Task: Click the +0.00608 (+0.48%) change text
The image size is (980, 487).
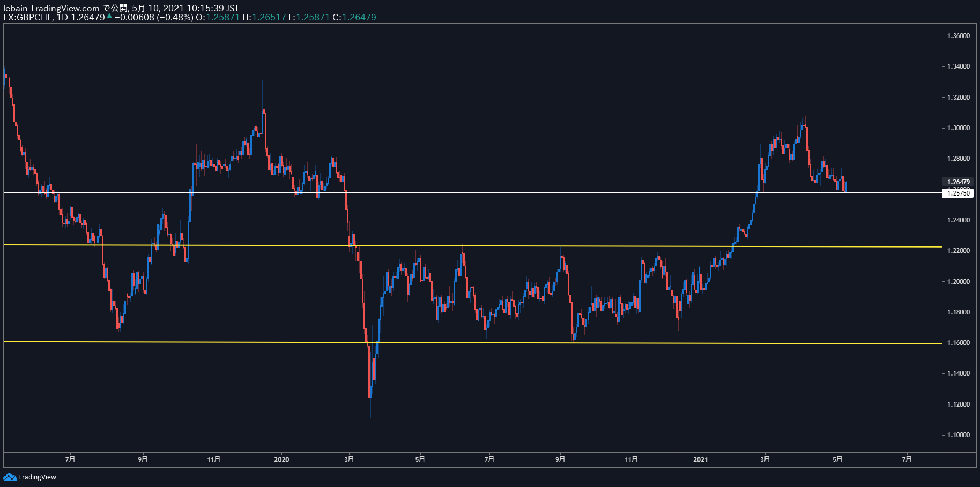Action: [153, 17]
